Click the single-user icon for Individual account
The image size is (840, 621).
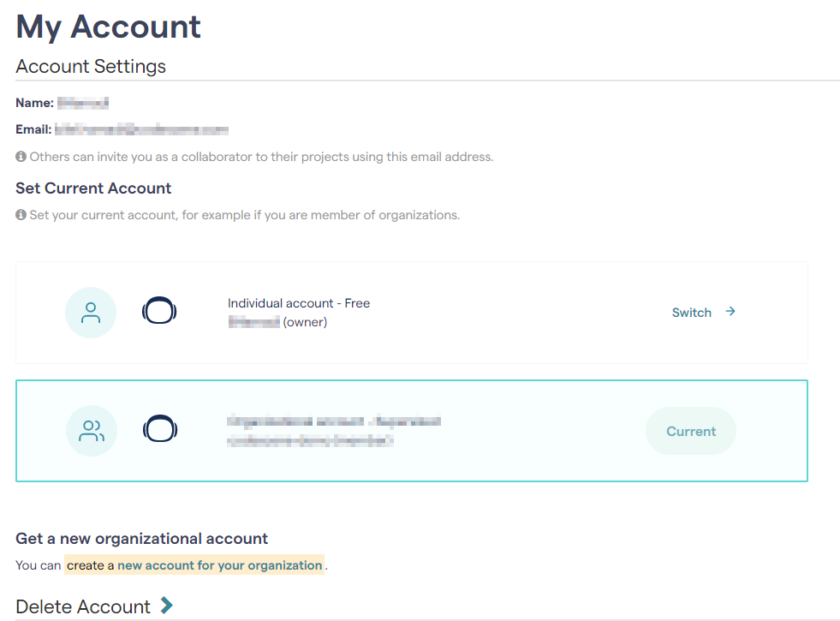(x=91, y=313)
